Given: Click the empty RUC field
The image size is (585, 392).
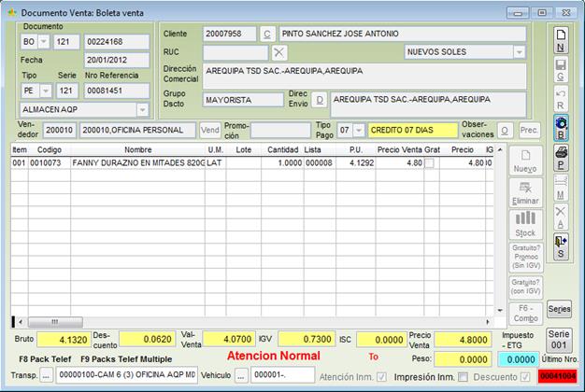Looking at the screenshot, I should (235, 52).
